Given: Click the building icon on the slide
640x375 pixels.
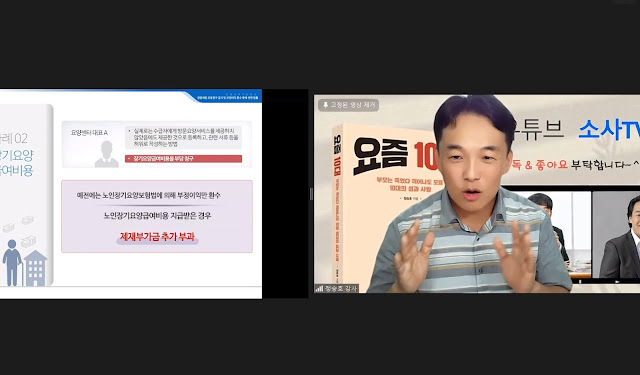Looking at the screenshot, I should click(x=35, y=268).
